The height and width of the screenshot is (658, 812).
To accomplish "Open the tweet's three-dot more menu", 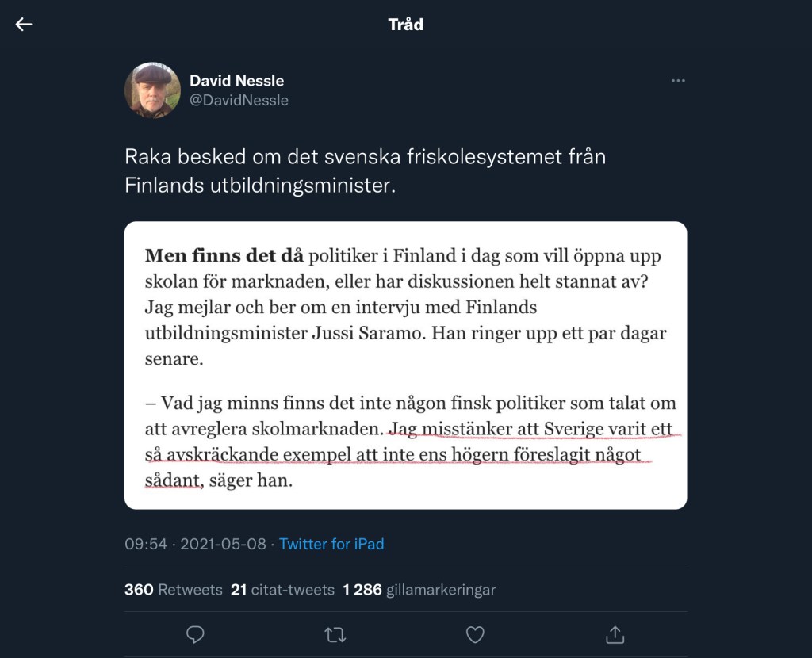I will 678,81.
